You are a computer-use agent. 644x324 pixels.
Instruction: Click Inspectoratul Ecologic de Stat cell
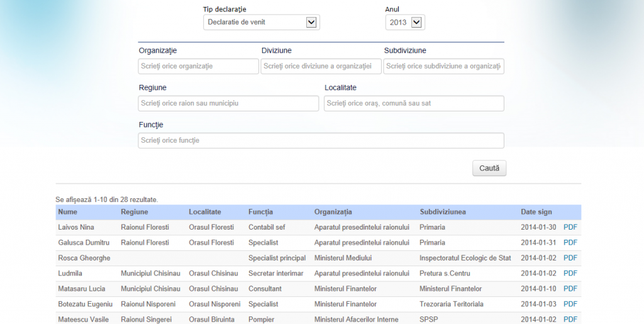(465, 258)
